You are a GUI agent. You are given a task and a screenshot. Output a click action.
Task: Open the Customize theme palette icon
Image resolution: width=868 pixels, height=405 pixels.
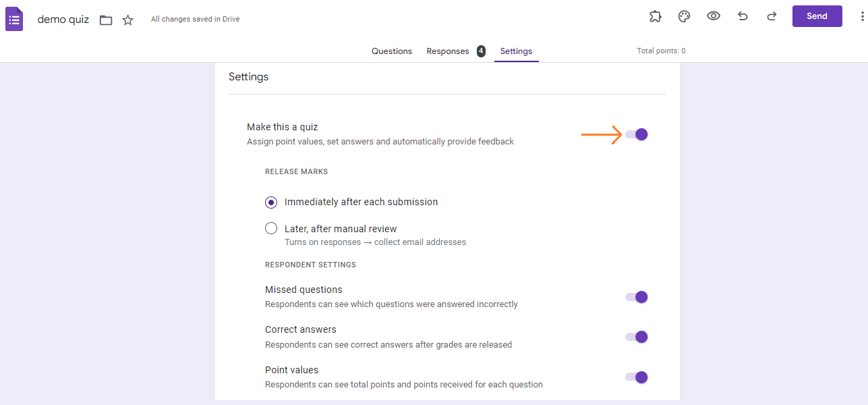coord(684,16)
